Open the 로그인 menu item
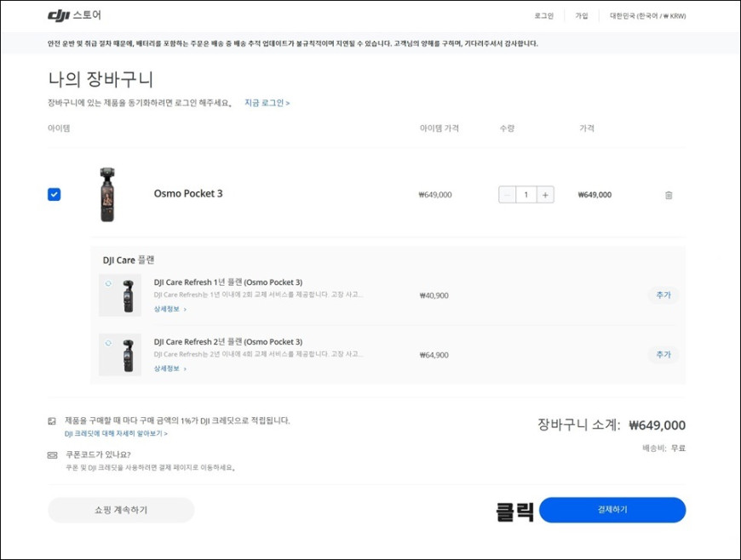This screenshot has height=560, width=741. [543, 15]
